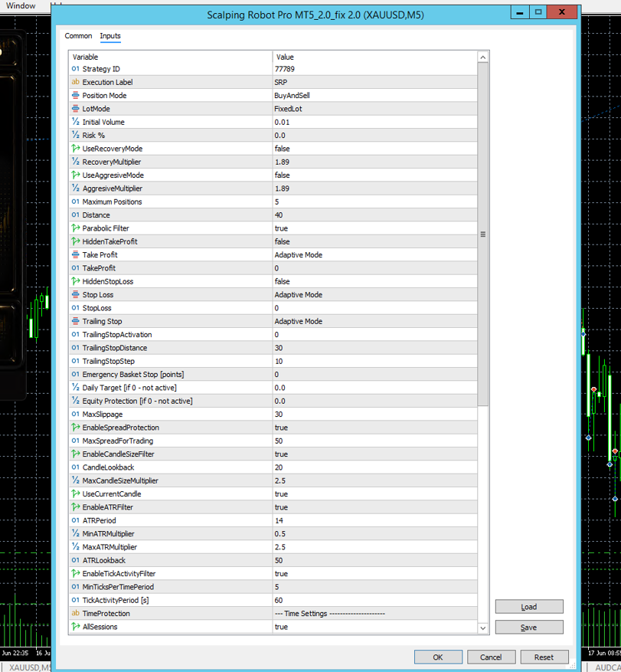Open the Take Profit Adaptive Mode dropdown
The height and width of the screenshot is (672, 621).
[x=374, y=254]
